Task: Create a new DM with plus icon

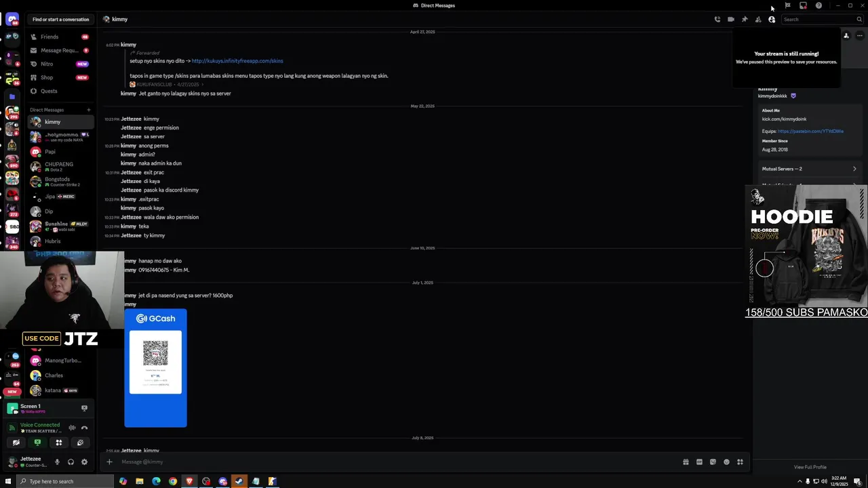Action: 88,110
